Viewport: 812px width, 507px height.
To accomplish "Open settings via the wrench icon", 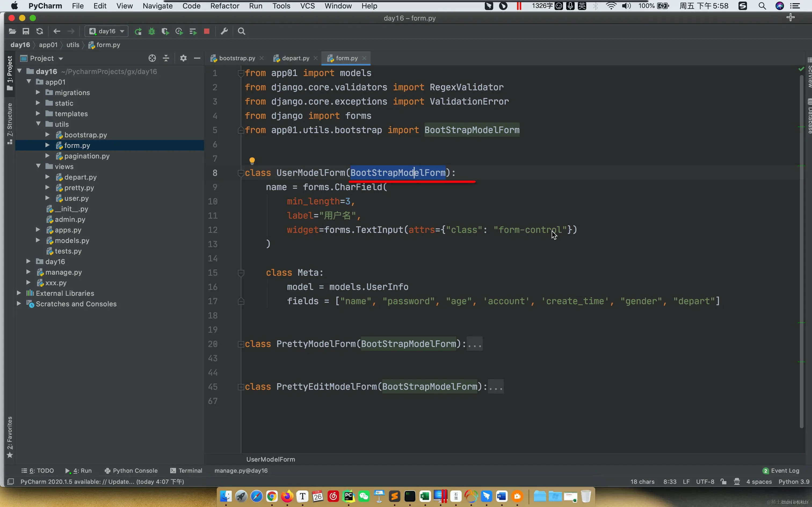I will 224,32.
